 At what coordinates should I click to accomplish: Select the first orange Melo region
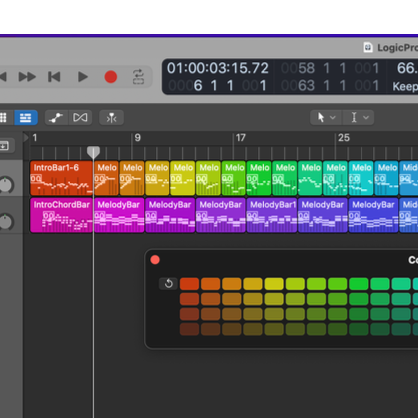tap(106, 178)
